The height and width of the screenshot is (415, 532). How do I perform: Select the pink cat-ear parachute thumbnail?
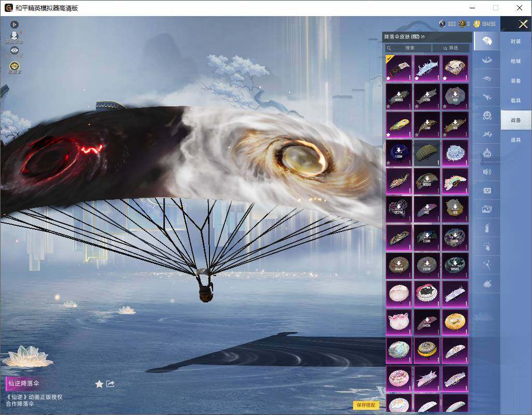[x=399, y=322]
